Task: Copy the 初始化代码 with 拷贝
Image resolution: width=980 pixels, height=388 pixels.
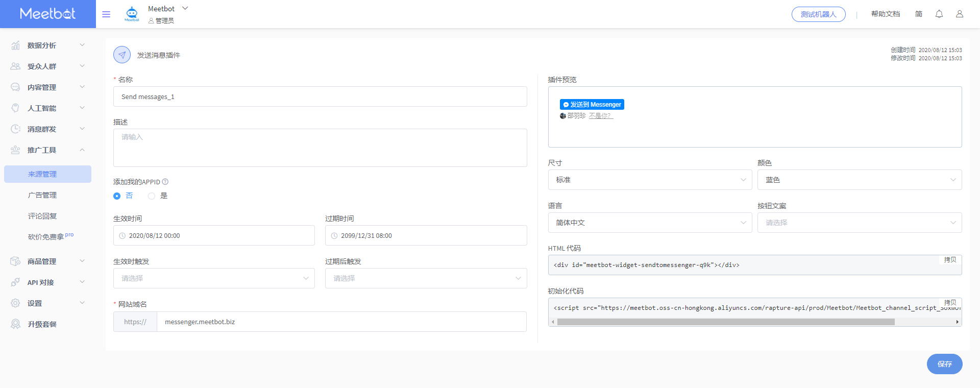Action: (x=950, y=302)
